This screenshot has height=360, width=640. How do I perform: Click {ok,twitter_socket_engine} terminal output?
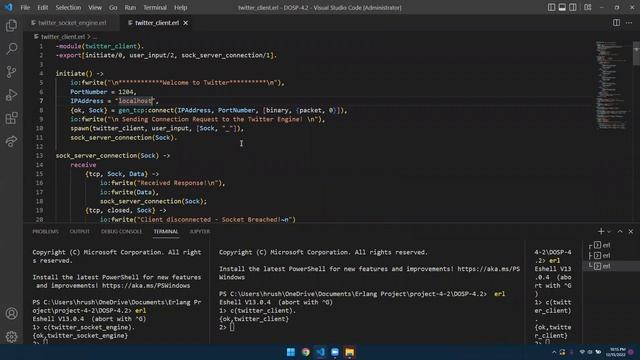tap(80, 336)
